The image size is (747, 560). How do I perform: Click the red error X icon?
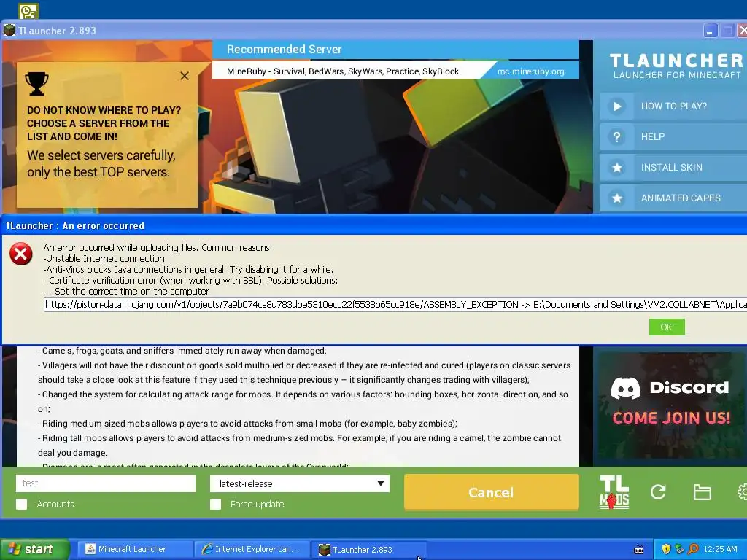[x=21, y=254]
